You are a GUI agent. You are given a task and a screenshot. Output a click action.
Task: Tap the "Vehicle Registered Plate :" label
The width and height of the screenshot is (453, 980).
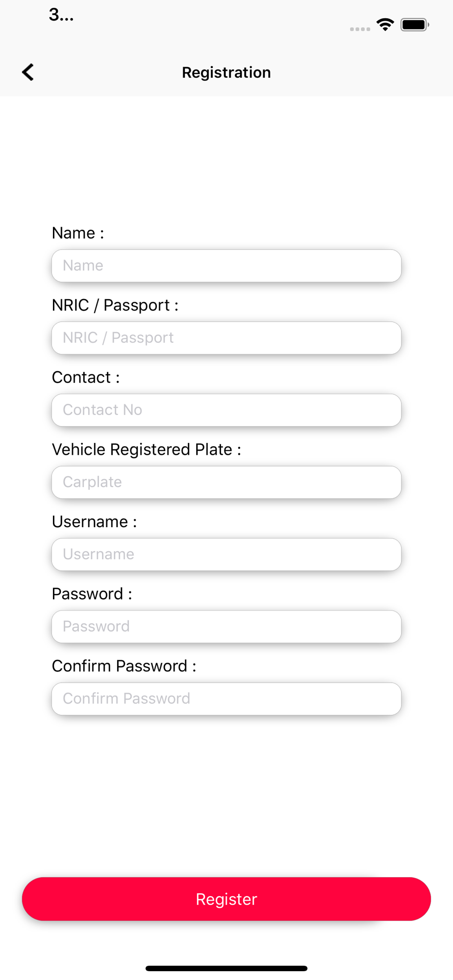(x=147, y=449)
